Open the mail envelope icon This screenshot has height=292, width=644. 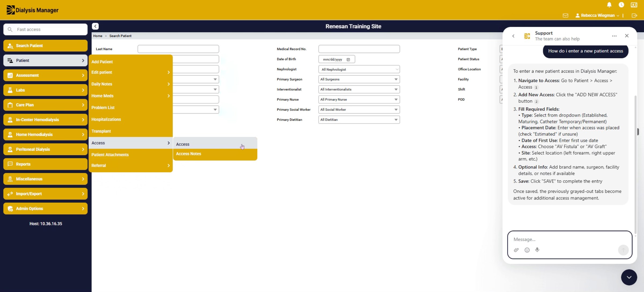pyautogui.click(x=565, y=16)
